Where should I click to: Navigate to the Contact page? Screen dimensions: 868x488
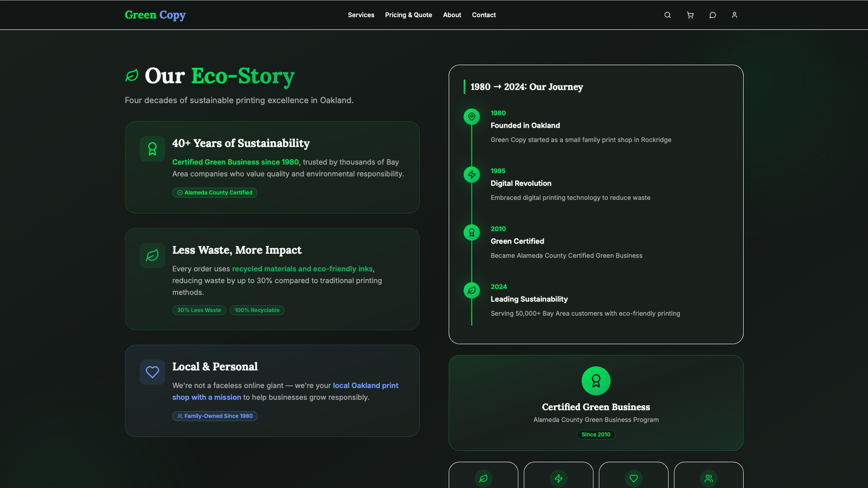(484, 15)
